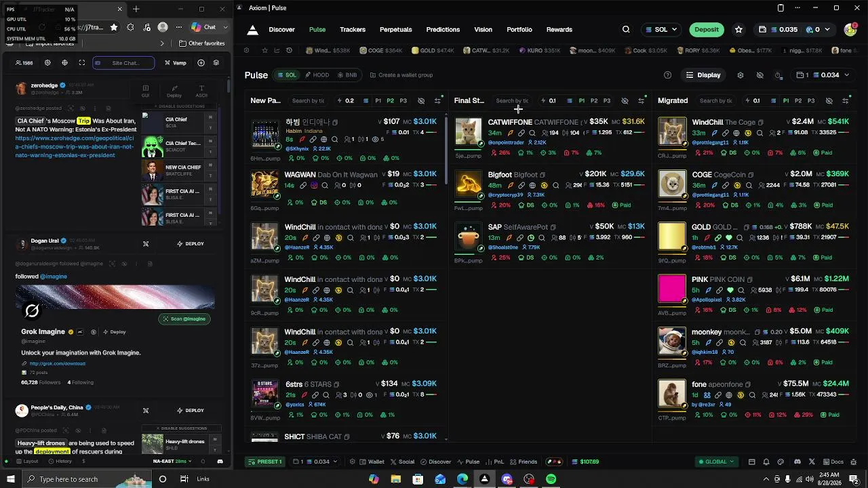
Task: Click the layers stack icon in J7Tracker toolbar
Action: click(x=216, y=63)
